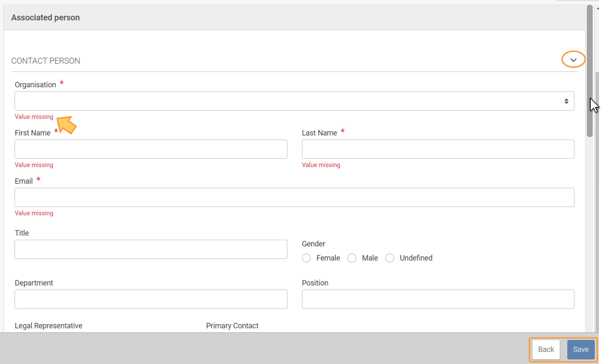Click the Last Name input field
Image resolution: width=602 pixels, height=364 pixels.
coord(438,149)
